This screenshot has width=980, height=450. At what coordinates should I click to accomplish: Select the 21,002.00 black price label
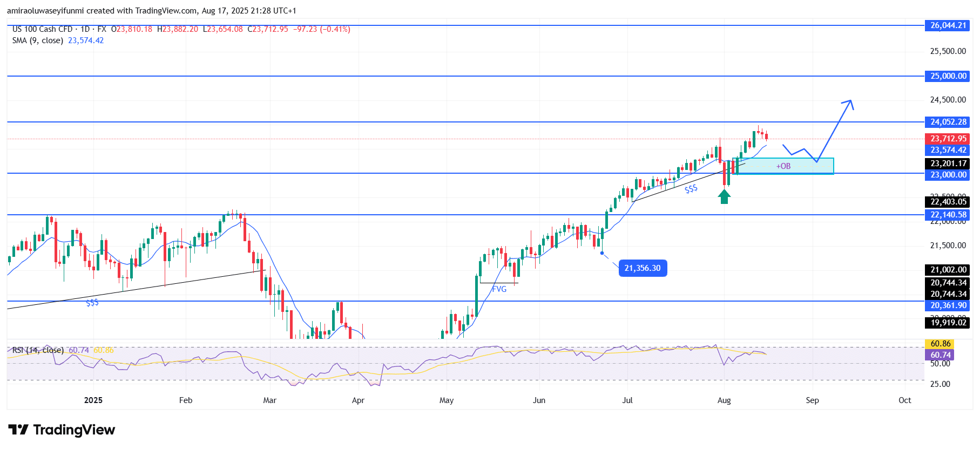pos(948,270)
